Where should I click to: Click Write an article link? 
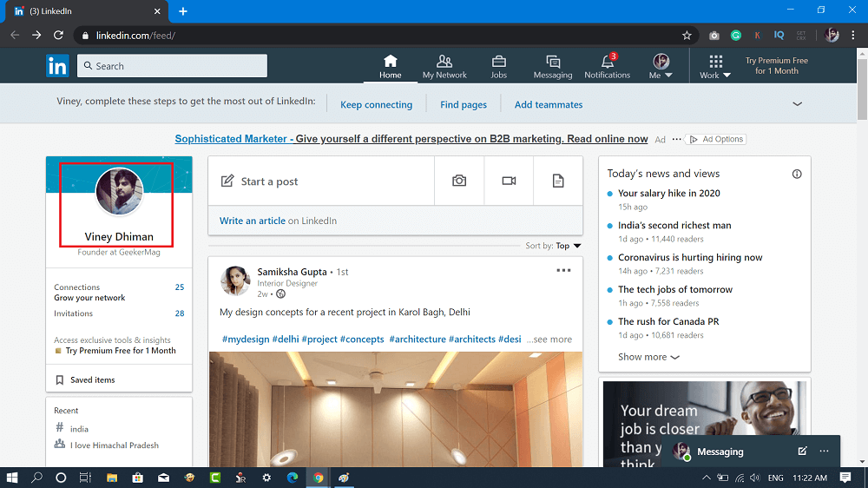253,221
